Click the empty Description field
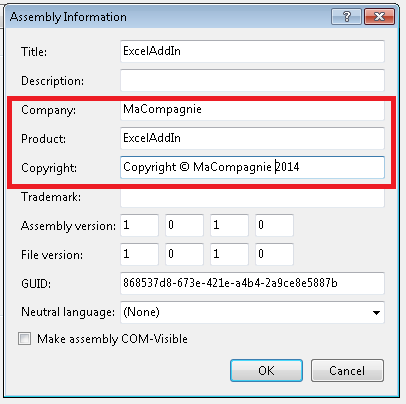The height and width of the screenshot is (404, 406). (x=252, y=80)
